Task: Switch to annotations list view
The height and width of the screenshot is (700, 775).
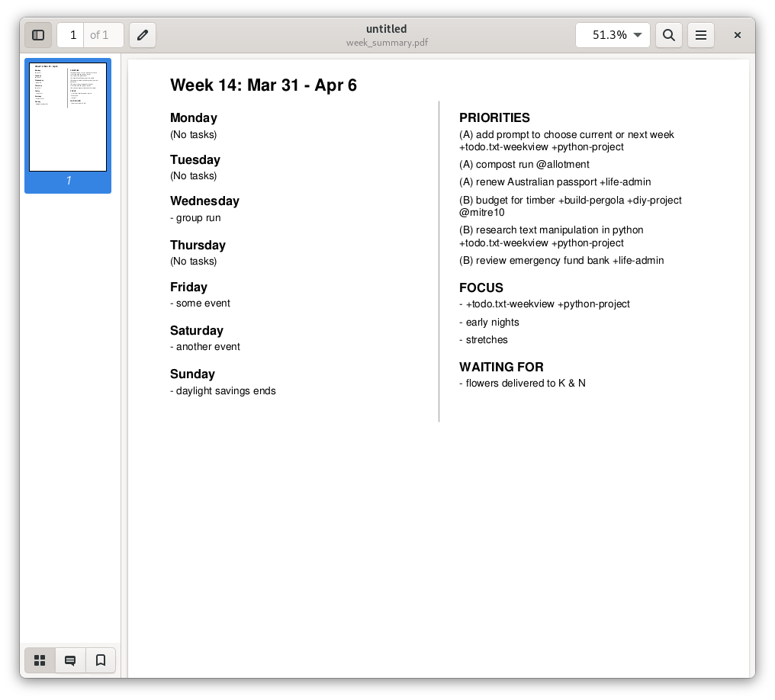Action: click(70, 660)
